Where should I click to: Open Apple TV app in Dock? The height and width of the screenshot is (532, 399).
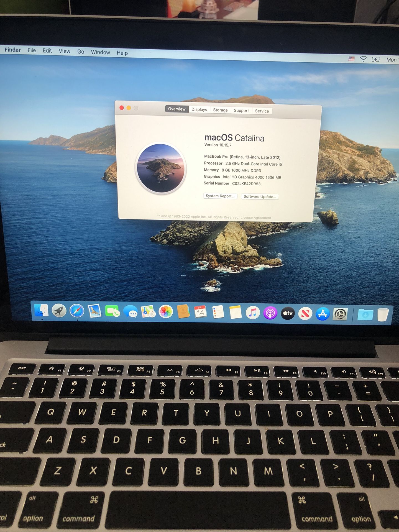(288, 313)
